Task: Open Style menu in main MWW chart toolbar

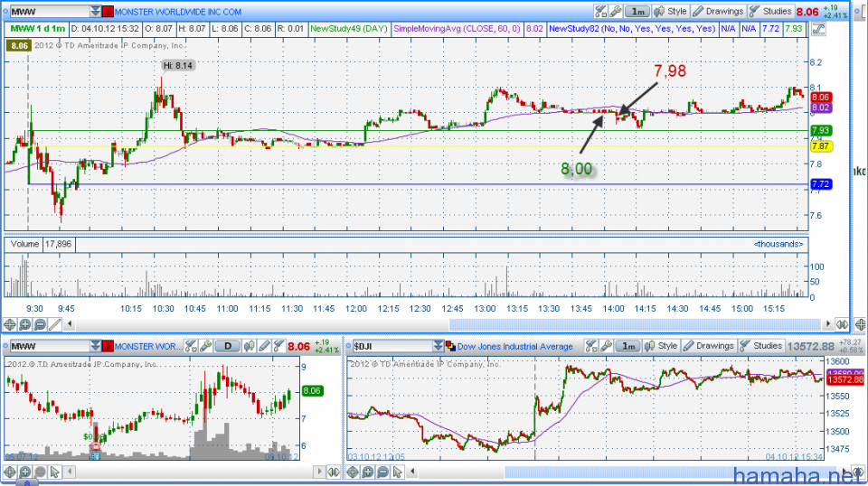Action: [670, 11]
